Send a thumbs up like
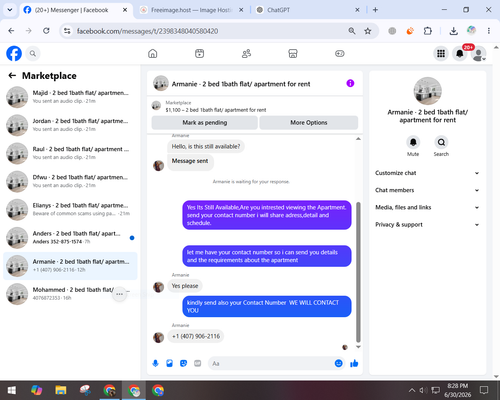 pos(354,363)
